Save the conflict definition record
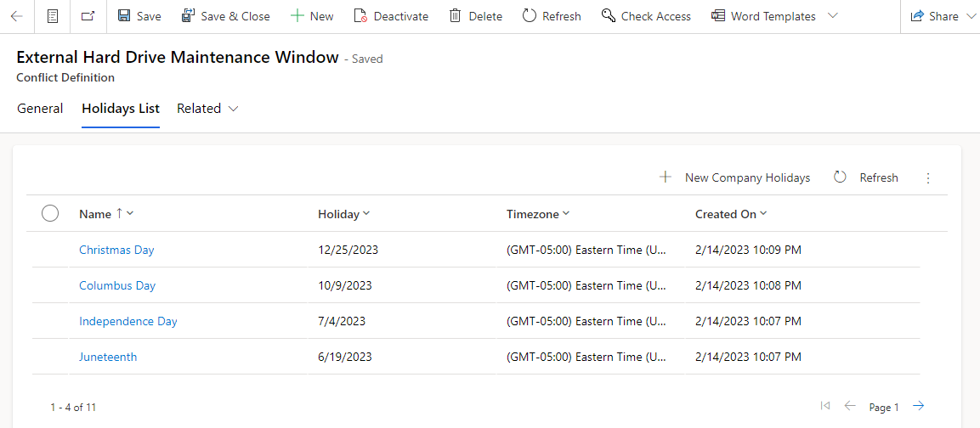This screenshot has width=980, height=428. click(140, 16)
